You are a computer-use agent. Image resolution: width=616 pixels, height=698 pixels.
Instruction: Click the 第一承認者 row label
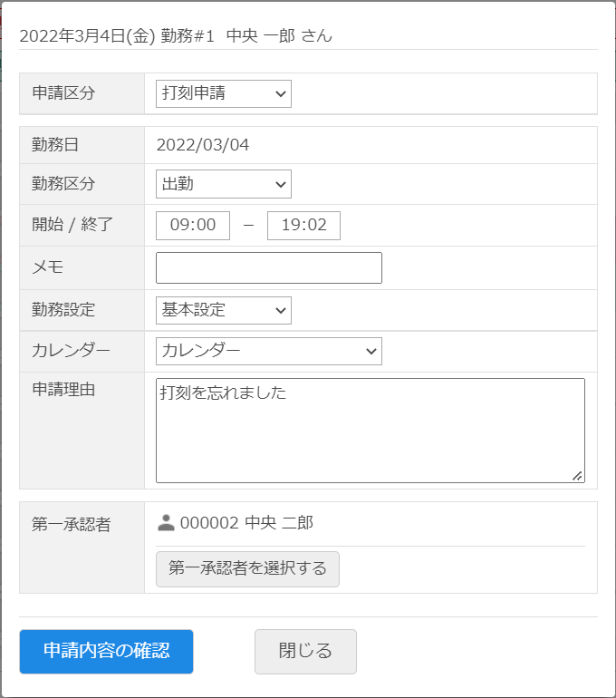click(72, 524)
